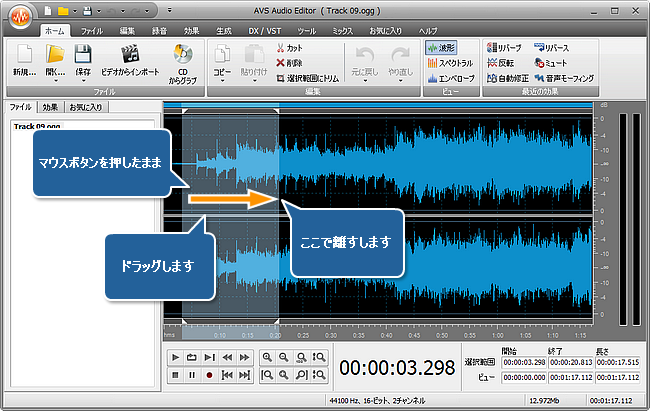Switch view to Waveform (波形)
This screenshot has width=650, height=411.
(443, 47)
